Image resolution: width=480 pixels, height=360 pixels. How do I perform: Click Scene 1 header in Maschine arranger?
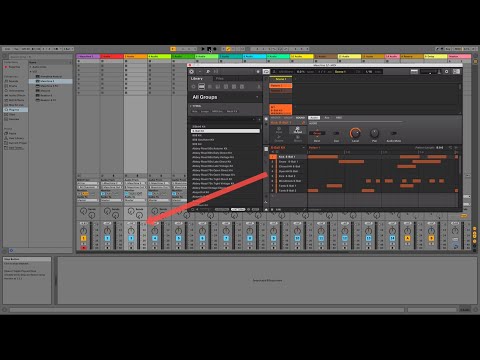[281, 79]
